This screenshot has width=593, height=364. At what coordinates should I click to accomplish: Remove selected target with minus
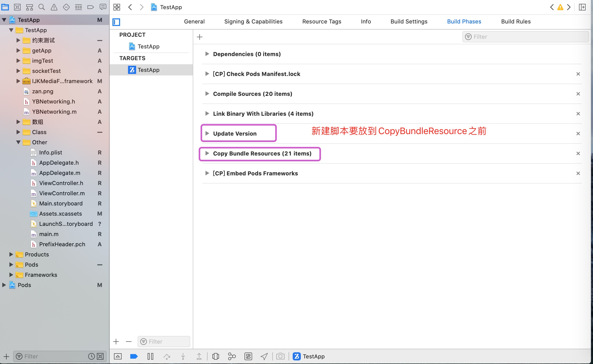tap(129, 342)
